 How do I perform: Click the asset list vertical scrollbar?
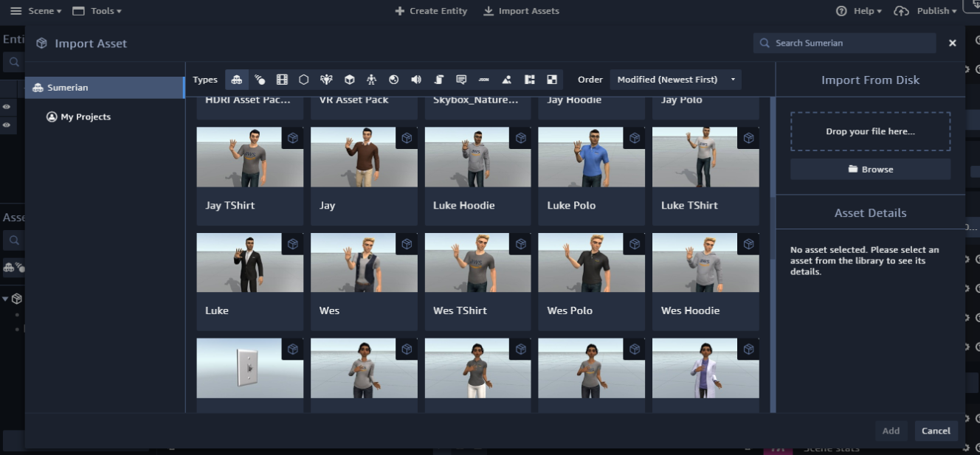pyautogui.click(x=773, y=147)
